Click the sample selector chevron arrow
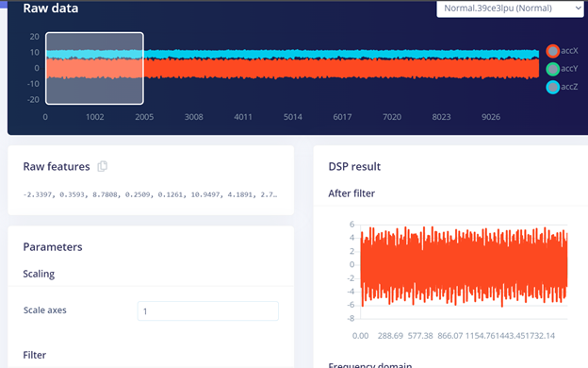This screenshot has height=368, width=588. [578, 8]
